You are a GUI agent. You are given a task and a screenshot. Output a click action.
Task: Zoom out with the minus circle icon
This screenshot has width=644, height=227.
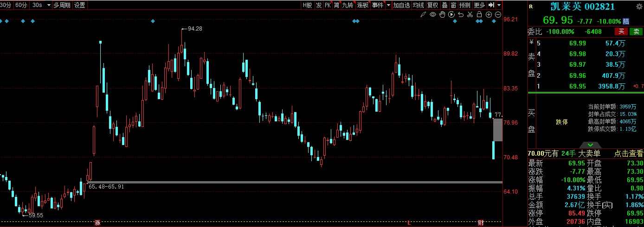click(x=498, y=15)
